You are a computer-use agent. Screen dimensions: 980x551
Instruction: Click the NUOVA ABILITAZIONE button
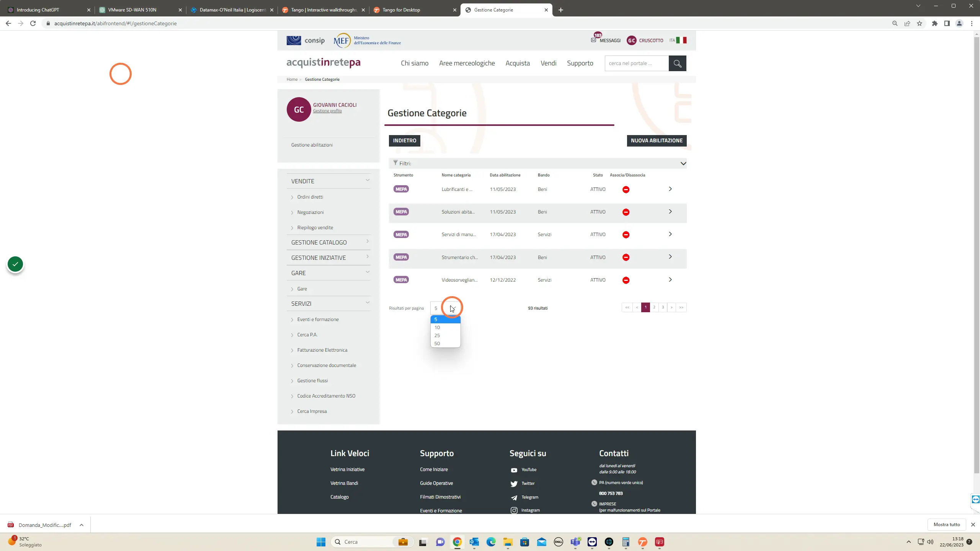coord(657,140)
